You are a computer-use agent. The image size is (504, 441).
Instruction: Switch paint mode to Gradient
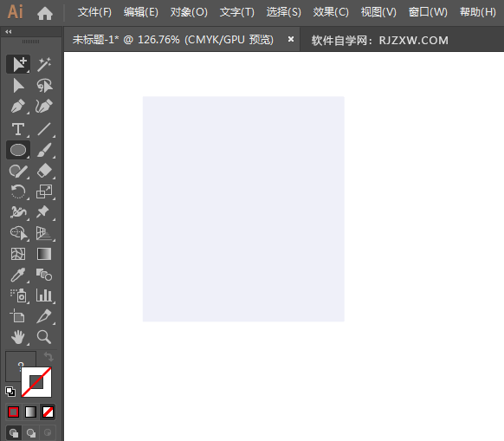(31, 412)
